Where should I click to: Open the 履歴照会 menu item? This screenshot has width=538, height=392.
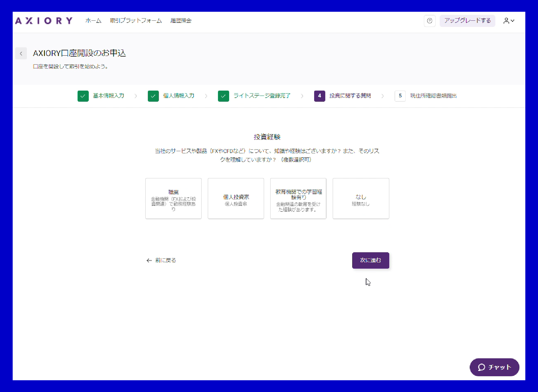pyautogui.click(x=181, y=21)
